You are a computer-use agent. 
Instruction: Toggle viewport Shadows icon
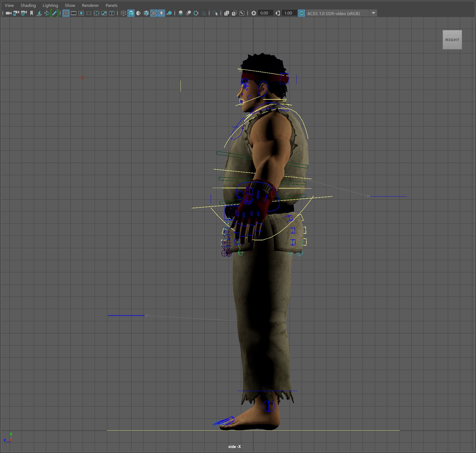(x=169, y=13)
